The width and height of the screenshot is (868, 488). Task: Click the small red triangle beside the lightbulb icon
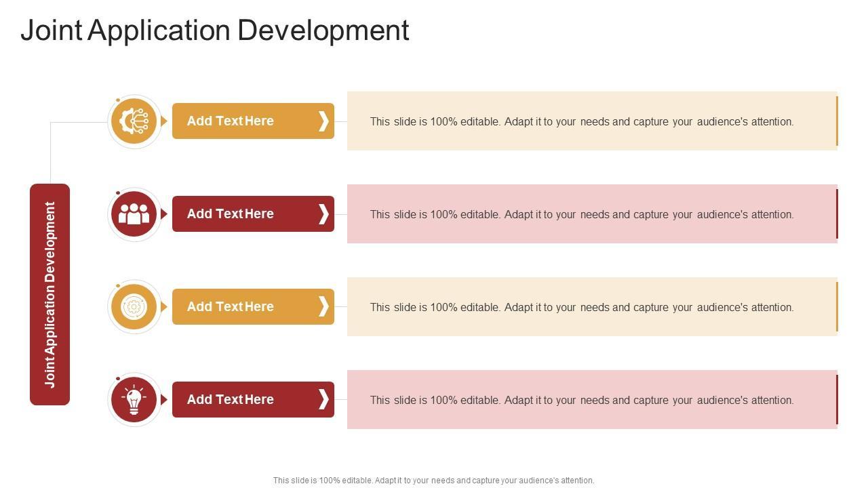coord(164,400)
